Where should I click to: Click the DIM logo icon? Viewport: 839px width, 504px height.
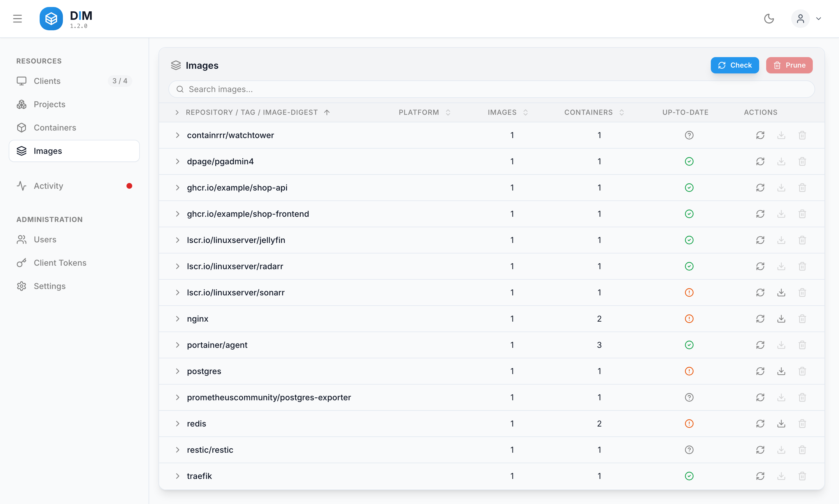51,19
